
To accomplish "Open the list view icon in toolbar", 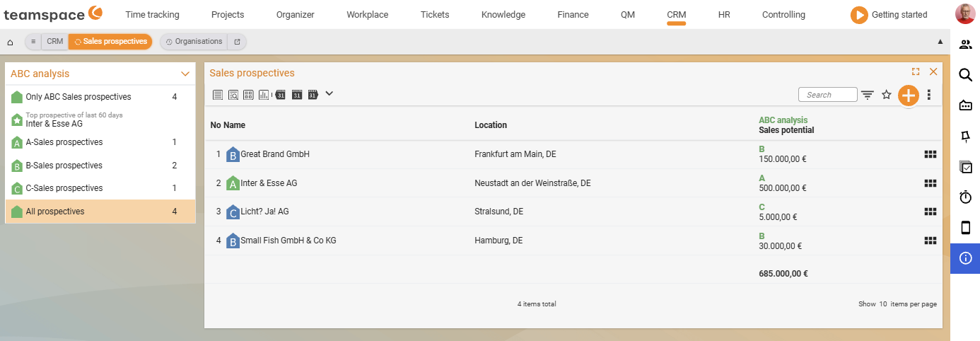I will 218,94.
